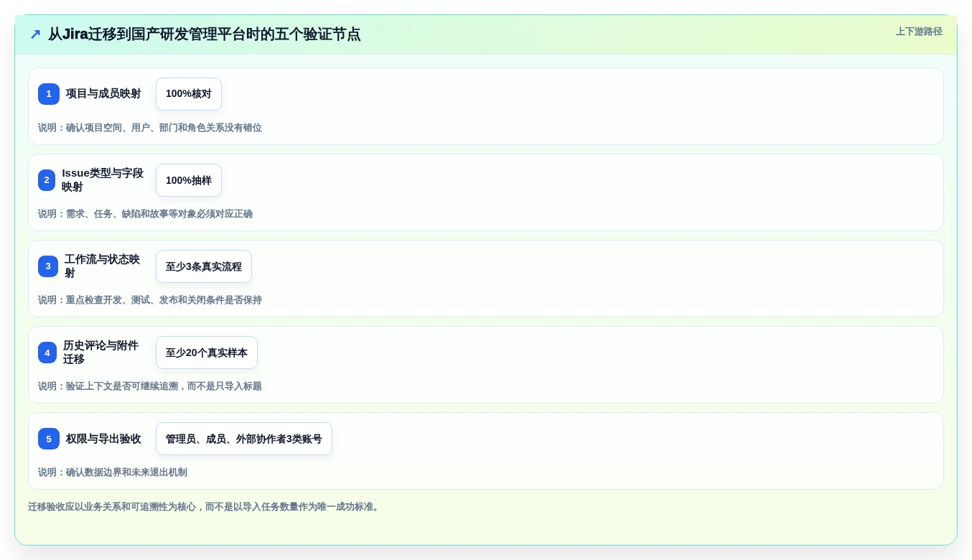Click the number 2 step badge
Image resolution: width=972 pixels, height=560 pixels.
(47, 180)
